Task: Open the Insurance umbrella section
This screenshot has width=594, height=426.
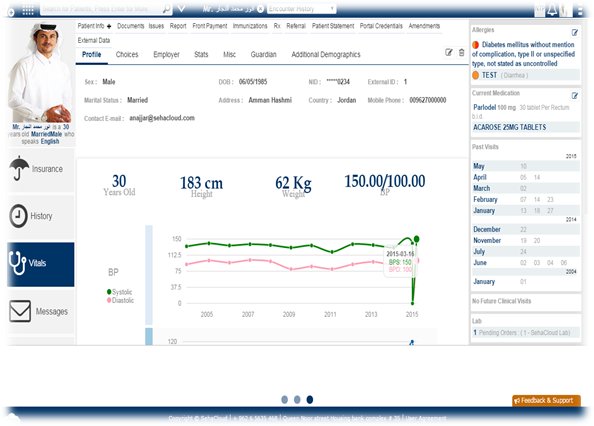Action: pyautogui.click(x=41, y=169)
